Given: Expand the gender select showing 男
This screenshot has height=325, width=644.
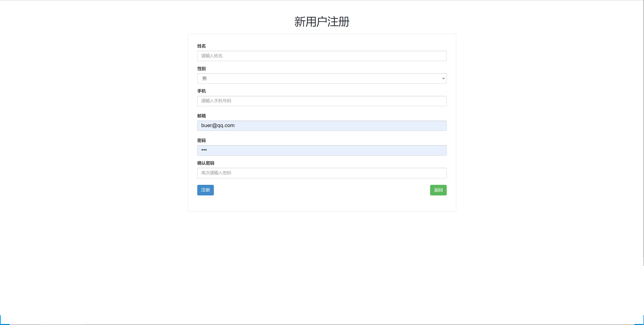Looking at the screenshot, I should click(x=322, y=78).
